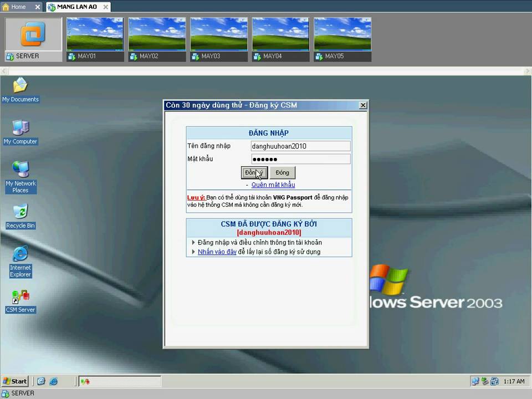Expand Đăng nhập và điều chỉnh thông tin arrow

[x=193, y=242]
